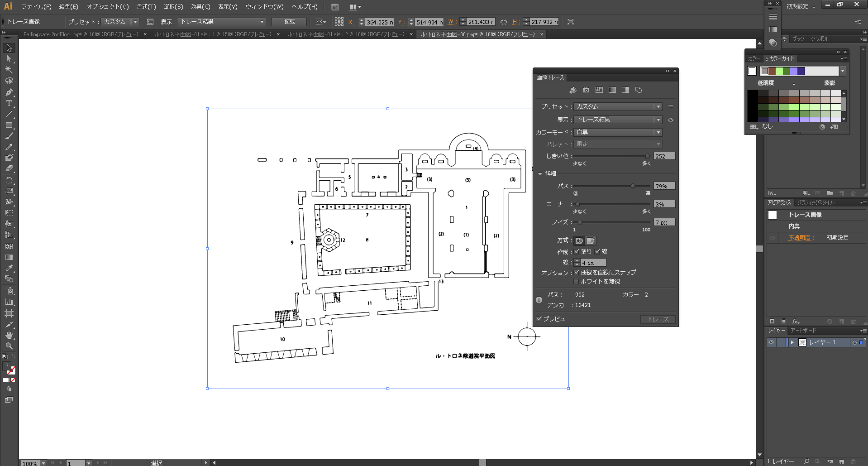Screen dimensions: 868x466
Task: Click the ノイズ slider handle
Action: point(580,222)
